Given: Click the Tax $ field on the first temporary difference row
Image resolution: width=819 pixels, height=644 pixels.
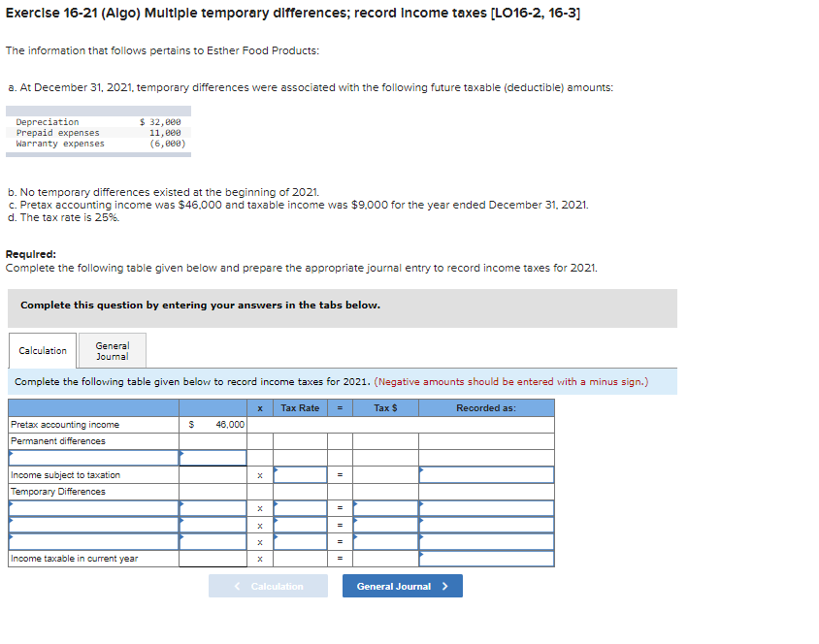Looking at the screenshot, I should pos(383,507).
